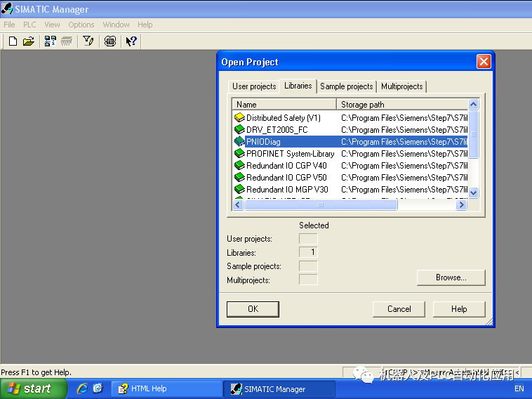
Task: Click the list scroll down arrow
Action: 473,192
